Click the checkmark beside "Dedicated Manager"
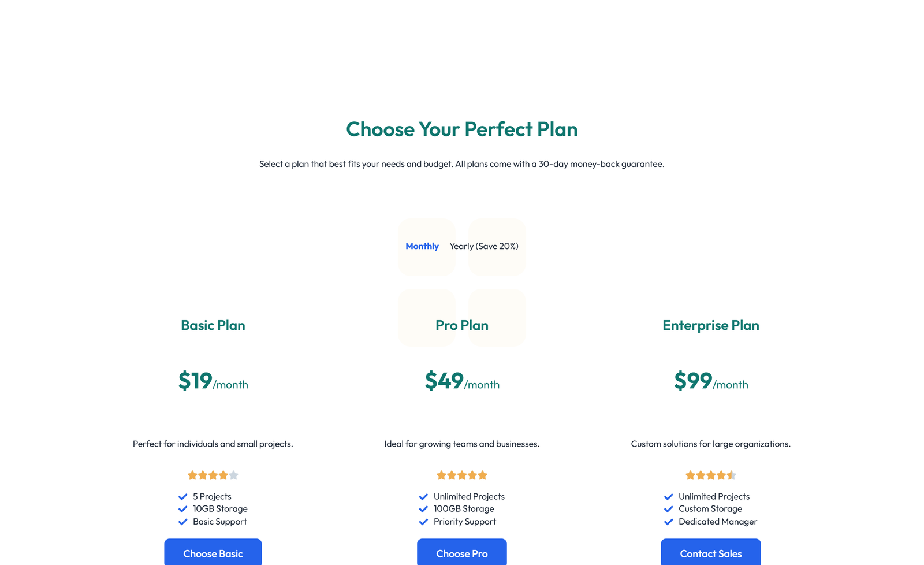Image resolution: width=924 pixels, height=565 pixels. point(668,522)
